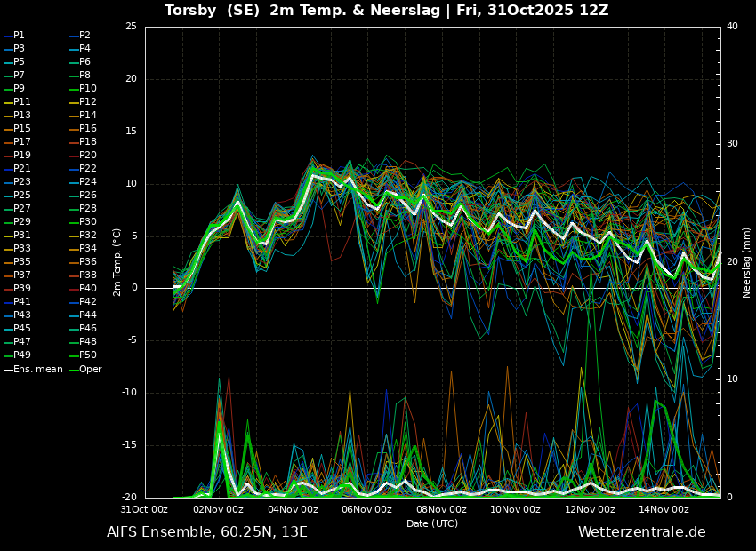Click the AIFS Ensemble, 60.25N, 13E caption
Image resolution: width=756 pixels, height=551 pixels.
[x=207, y=532]
